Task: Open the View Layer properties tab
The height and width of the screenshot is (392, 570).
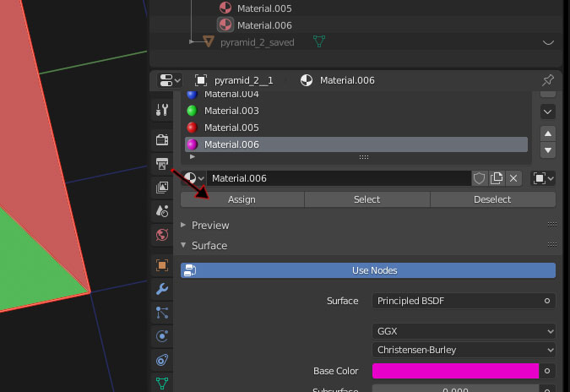Action: [162, 187]
